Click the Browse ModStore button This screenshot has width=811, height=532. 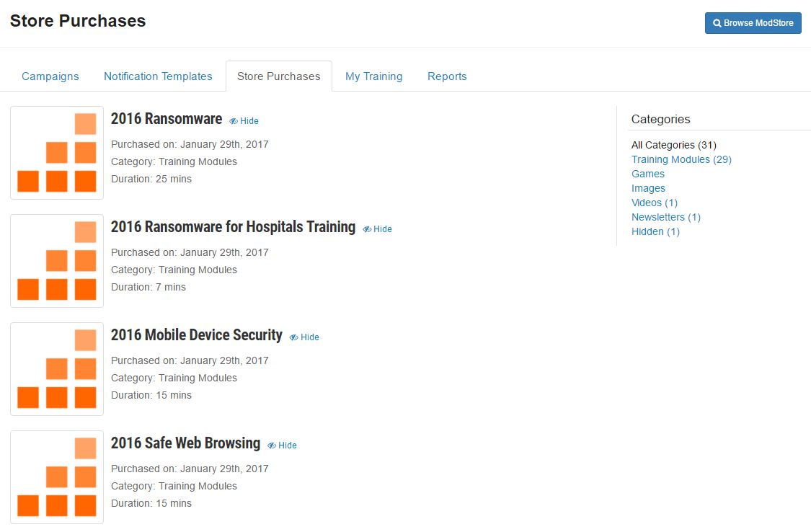(753, 23)
